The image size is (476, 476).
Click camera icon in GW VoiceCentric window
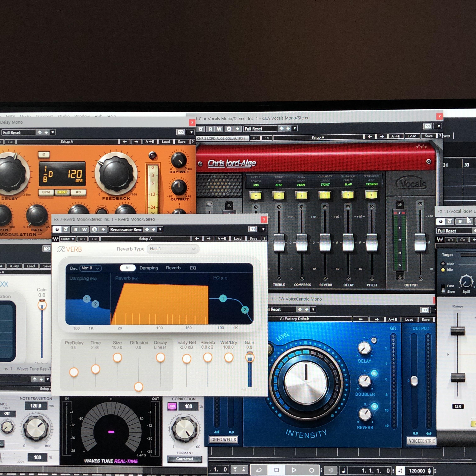point(425,310)
